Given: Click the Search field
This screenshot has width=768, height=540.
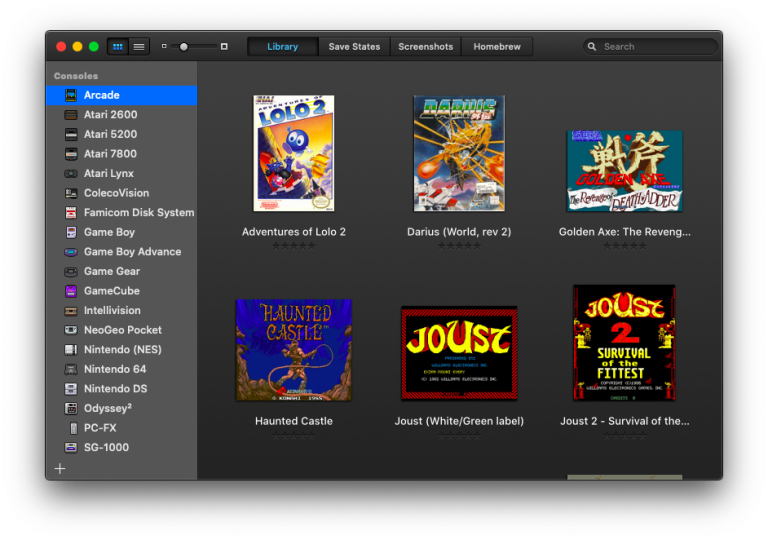Looking at the screenshot, I should [x=655, y=47].
